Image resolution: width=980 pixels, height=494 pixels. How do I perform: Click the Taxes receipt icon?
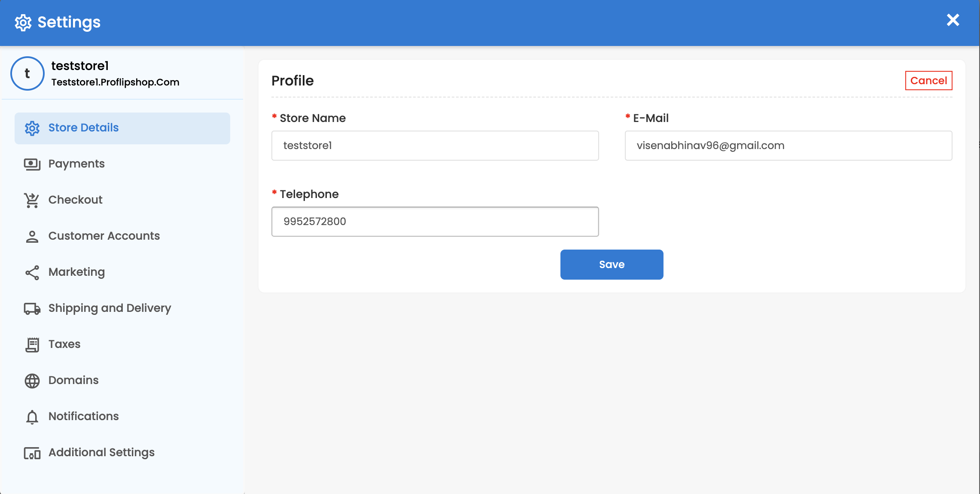(32, 345)
